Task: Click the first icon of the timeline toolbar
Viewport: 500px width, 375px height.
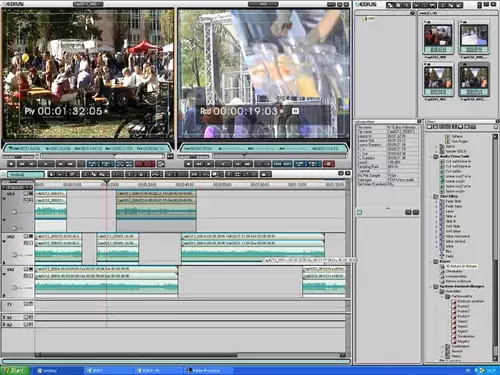Action: 51,174
